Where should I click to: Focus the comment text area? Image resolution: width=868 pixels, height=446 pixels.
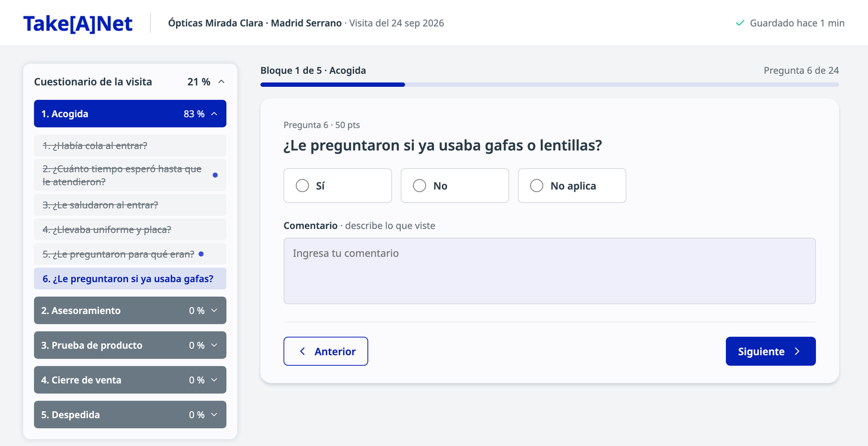[x=550, y=271]
